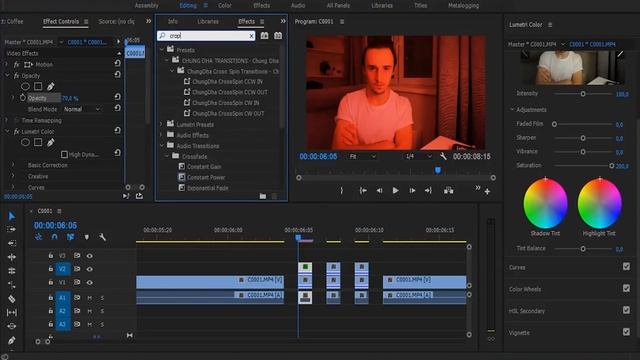Choose free-draw pen mask under Lumetri Color
Screen dimensions: 640x360
point(51,142)
